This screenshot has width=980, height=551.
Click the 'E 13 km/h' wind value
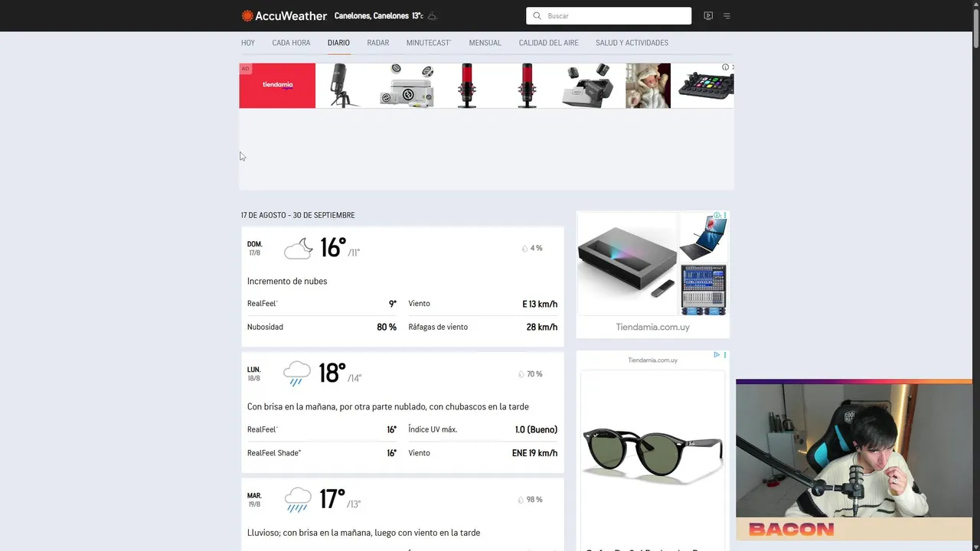tap(540, 304)
